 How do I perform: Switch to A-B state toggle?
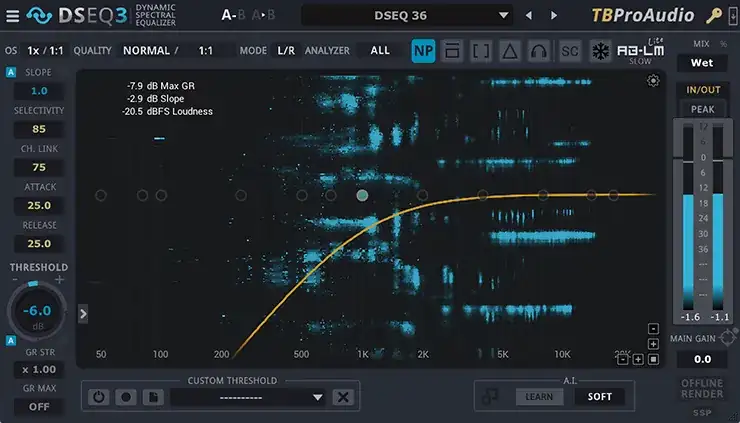coord(234,16)
